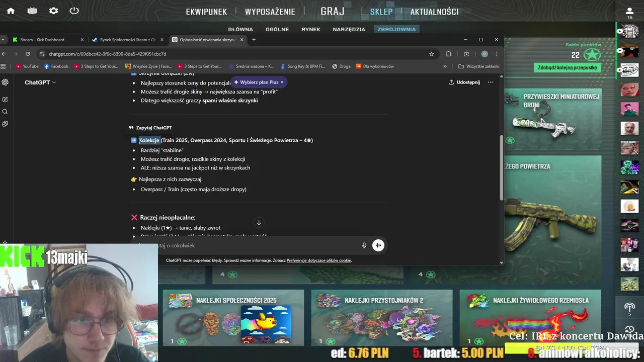
Task: Start a new chat from sidebar
Action: click(x=5, y=100)
